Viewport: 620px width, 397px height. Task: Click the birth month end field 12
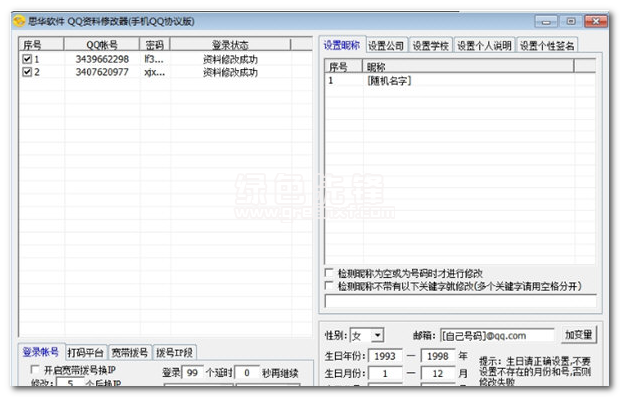[x=438, y=373]
